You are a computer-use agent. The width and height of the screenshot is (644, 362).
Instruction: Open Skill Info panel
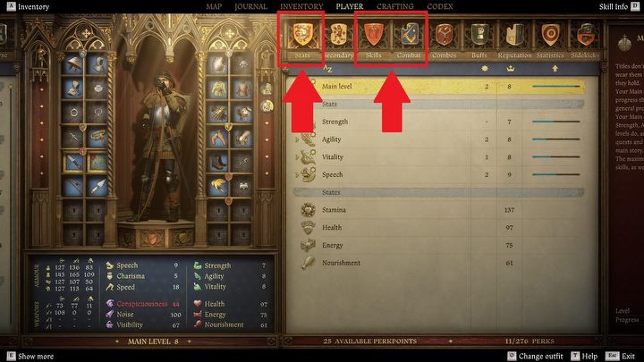point(619,6)
